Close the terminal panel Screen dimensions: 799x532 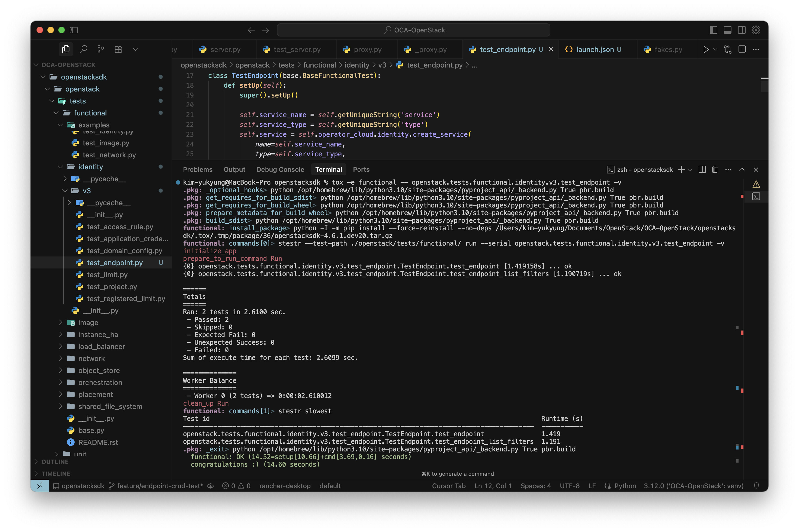(756, 169)
